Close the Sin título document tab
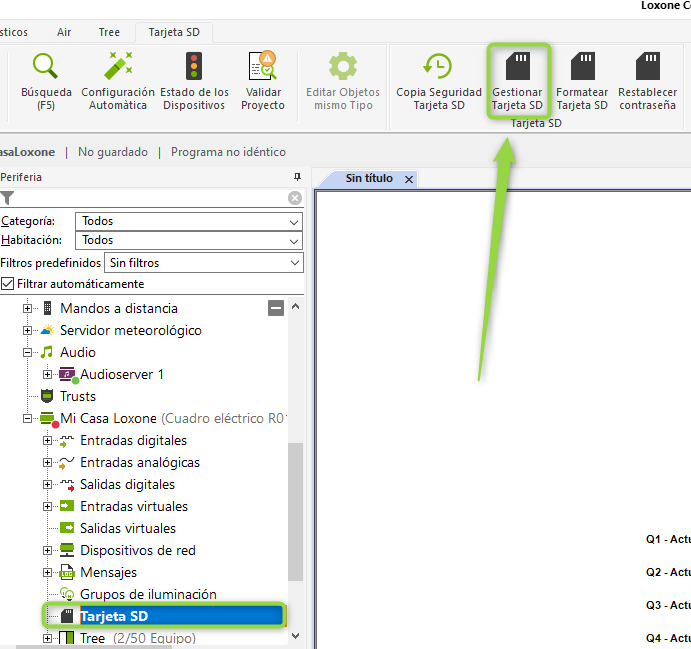This screenshot has height=649, width=691. coord(408,179)
